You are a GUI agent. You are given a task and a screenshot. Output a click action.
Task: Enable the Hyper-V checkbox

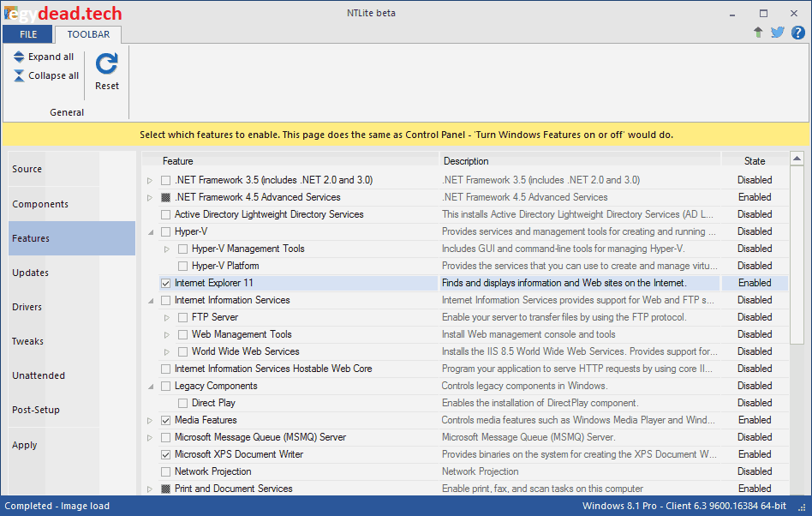166,231
